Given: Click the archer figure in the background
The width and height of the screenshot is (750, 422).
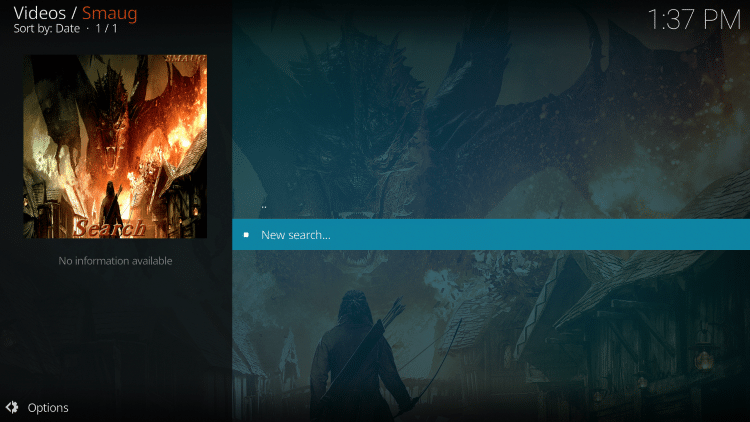Looking at the screenshot, I should (x=350, y=350).
